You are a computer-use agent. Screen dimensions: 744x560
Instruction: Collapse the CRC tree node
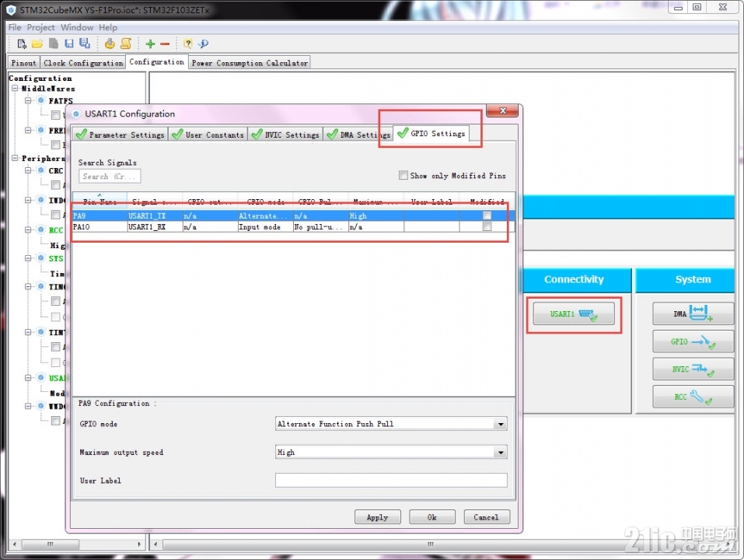(x=29, y=170)
